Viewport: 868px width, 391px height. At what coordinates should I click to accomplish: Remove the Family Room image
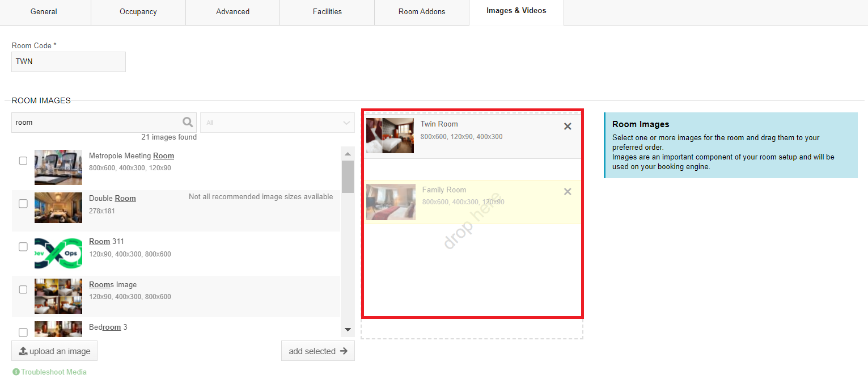click(568, 192)
